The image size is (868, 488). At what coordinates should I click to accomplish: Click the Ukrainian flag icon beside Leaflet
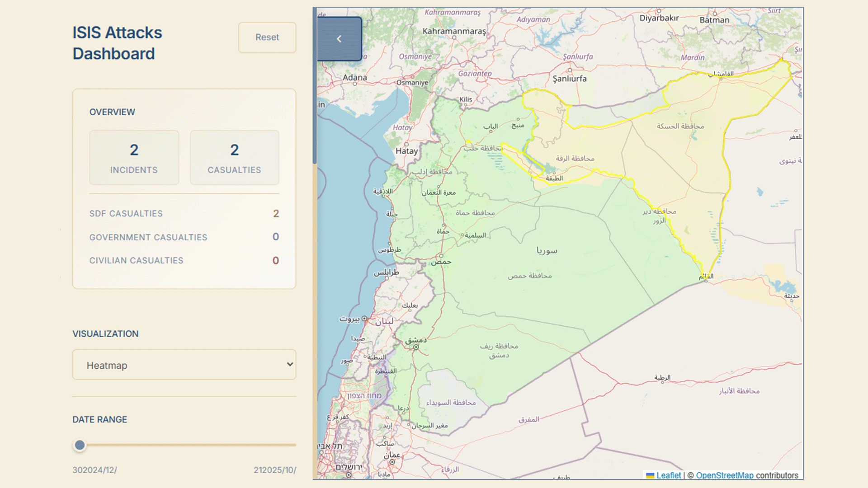point(650,475)
